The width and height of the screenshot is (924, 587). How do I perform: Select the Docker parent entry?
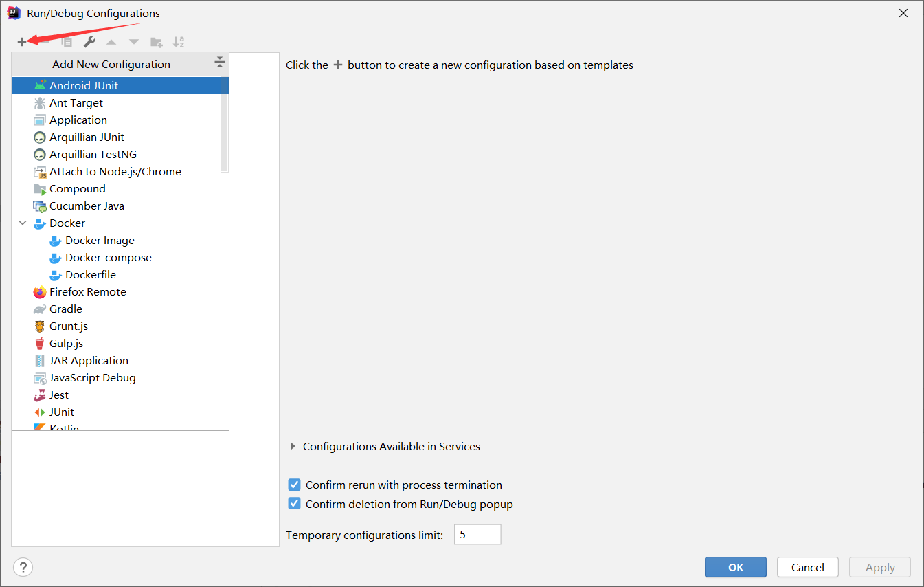pyautogui.click(x=120, y=223)
